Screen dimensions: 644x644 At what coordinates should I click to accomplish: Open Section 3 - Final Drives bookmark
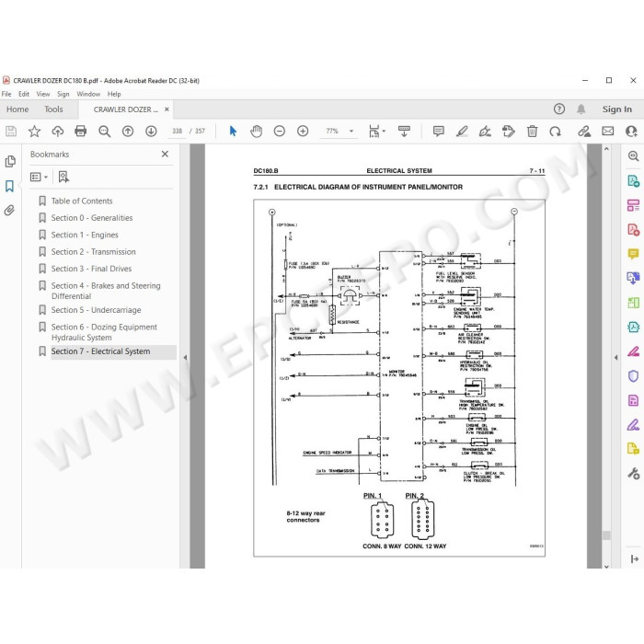click(x=91, y=269)
